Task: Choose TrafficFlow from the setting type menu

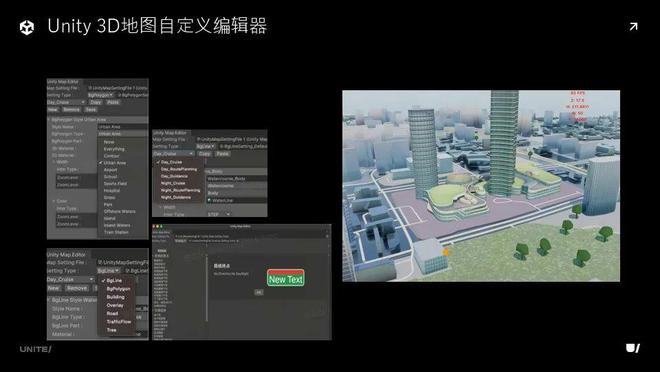Action: [119, 322]
